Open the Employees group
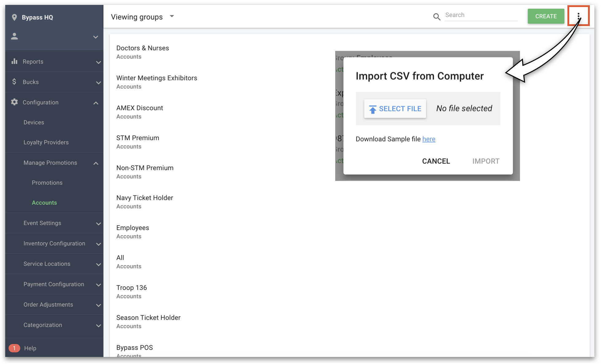The image size is (603, 364). coord(133,232)
